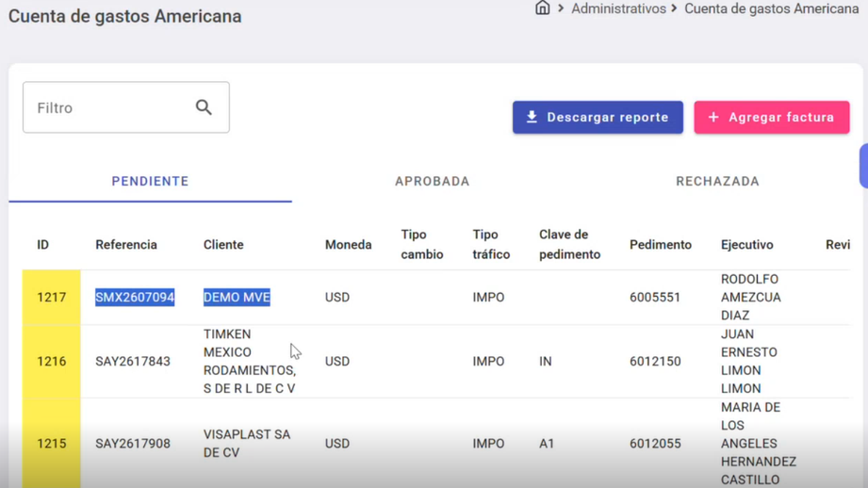Click the Cuenta de gastos Americana breadcrumb
This screenshot has width=868, height=488.
771,8
